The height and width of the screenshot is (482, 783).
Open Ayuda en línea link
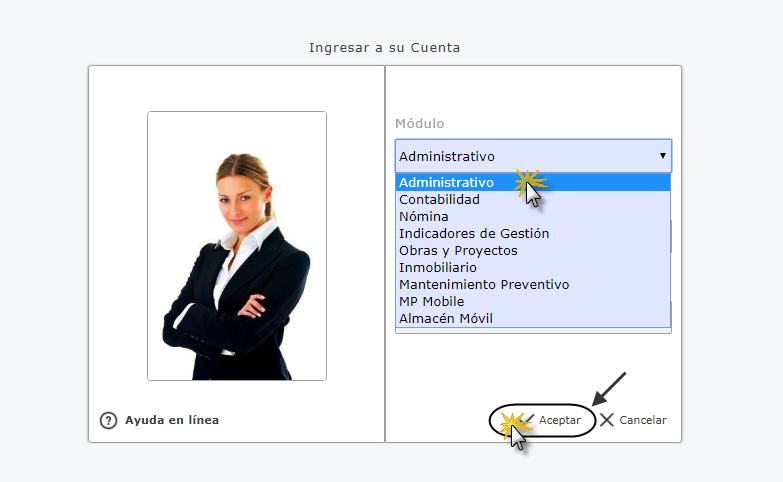click(x=172, y=420)
